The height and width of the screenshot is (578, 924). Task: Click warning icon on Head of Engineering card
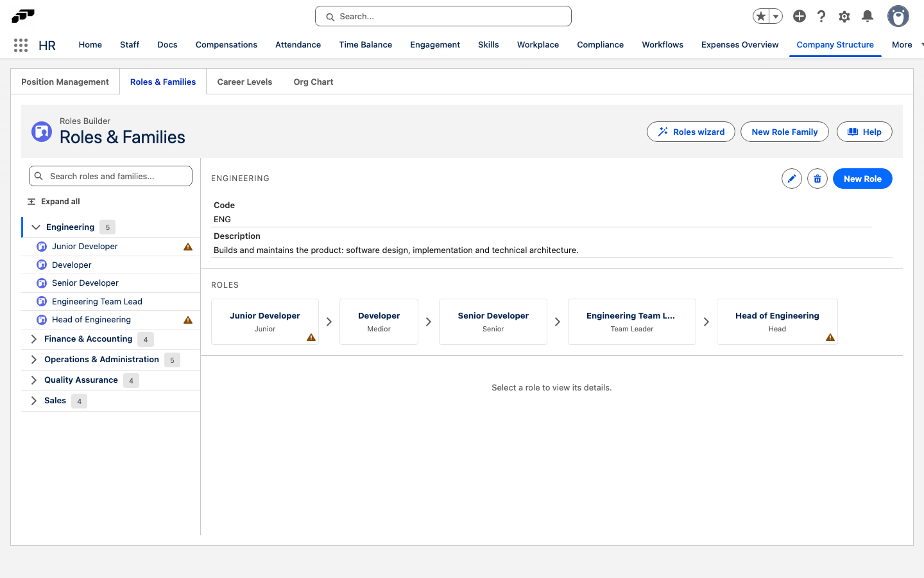(830, 337)
